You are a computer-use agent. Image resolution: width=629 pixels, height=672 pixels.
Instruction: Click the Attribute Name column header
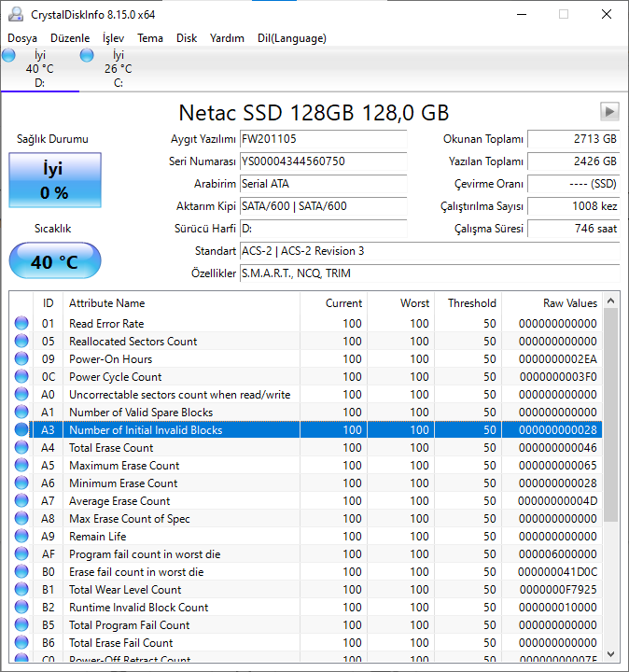coord(181,303)
